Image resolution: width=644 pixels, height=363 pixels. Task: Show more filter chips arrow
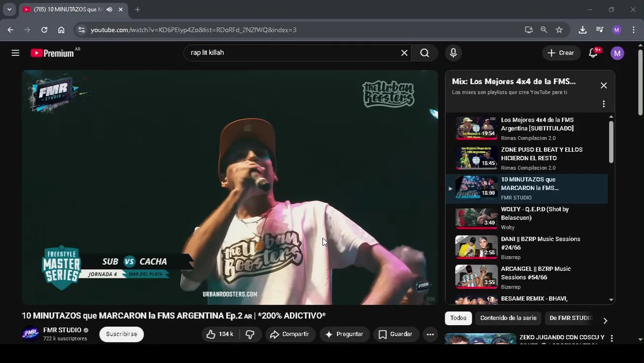(605, 321)
